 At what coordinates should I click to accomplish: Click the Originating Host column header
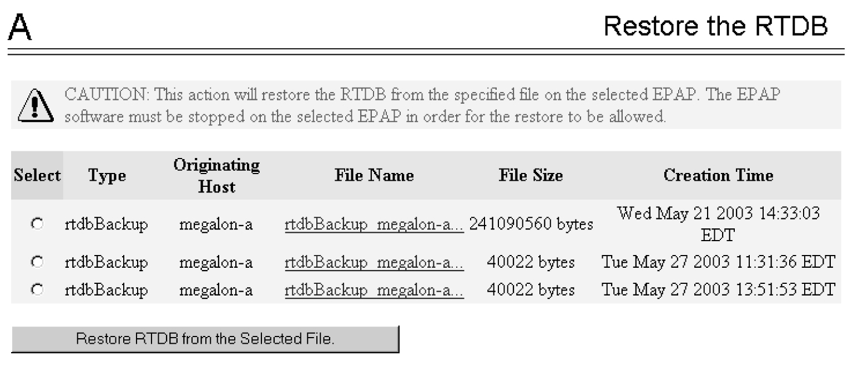[x=216, y=176]
